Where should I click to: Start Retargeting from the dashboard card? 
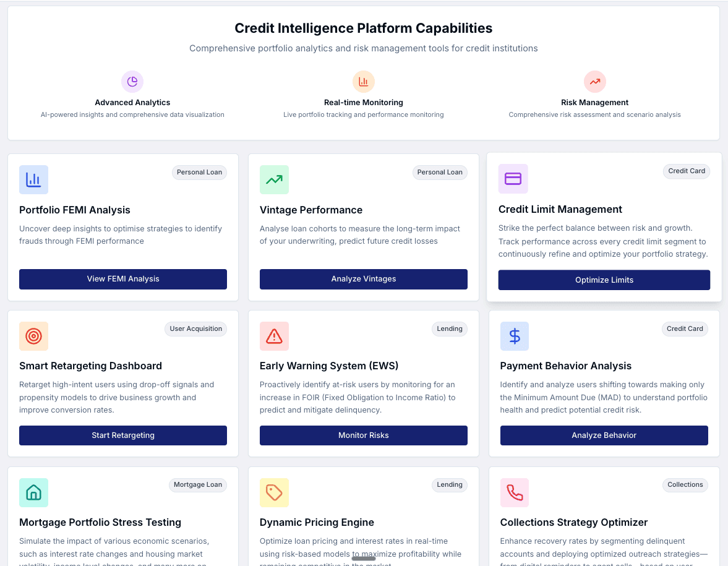tap(123, 435)
